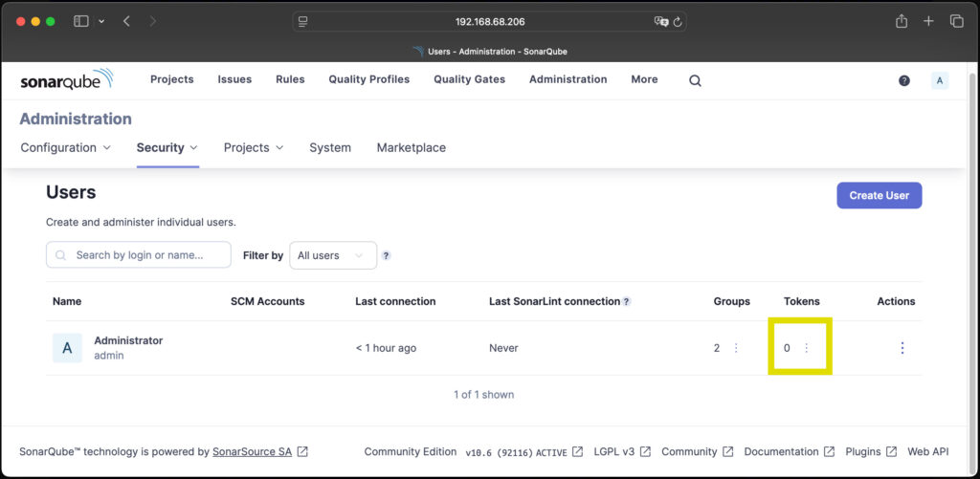Click the Safari address bar

pos(489,21)
